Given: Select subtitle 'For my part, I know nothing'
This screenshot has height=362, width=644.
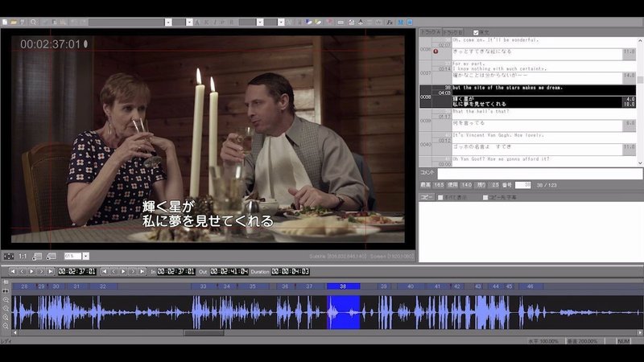Looking at the screenshot, I should (x=544, y=66).
